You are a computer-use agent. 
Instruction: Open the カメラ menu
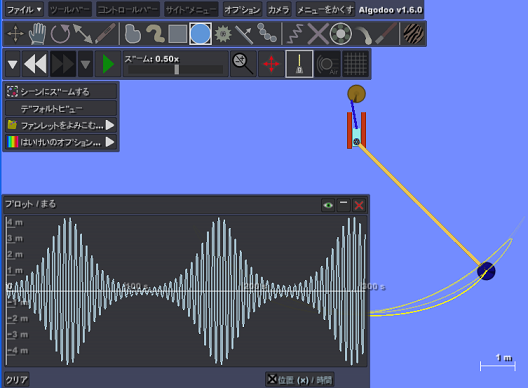[x=278, y=10]
